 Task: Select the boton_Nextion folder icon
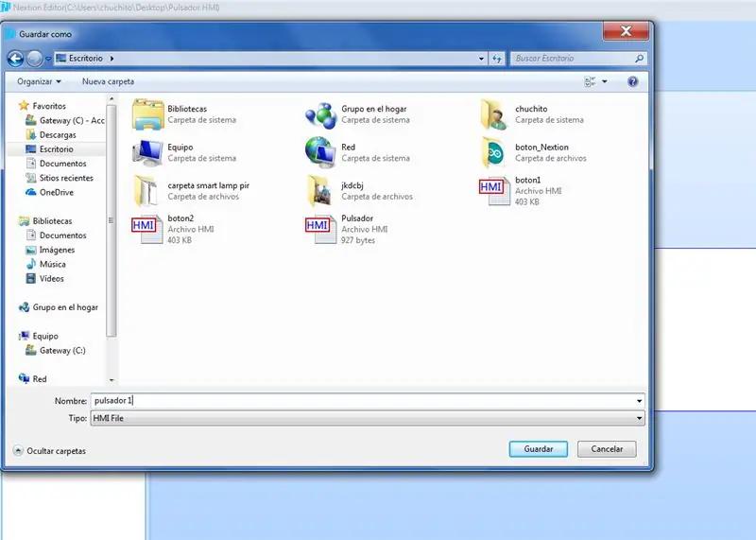[x=494, y=152]
